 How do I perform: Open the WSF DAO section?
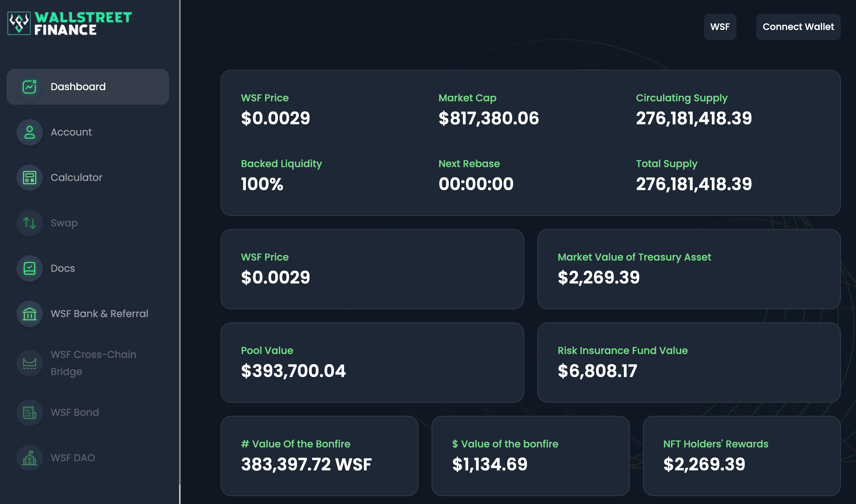tap(88, 458)
